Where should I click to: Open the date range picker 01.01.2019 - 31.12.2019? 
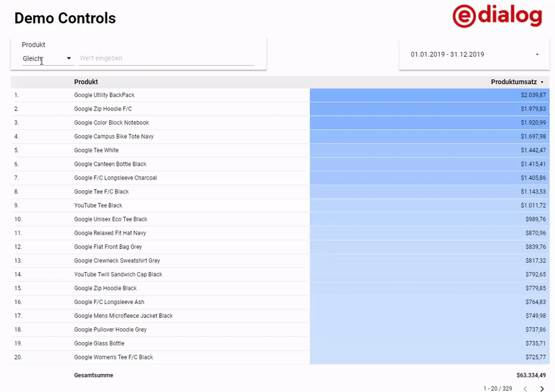(x=474, y=55)
